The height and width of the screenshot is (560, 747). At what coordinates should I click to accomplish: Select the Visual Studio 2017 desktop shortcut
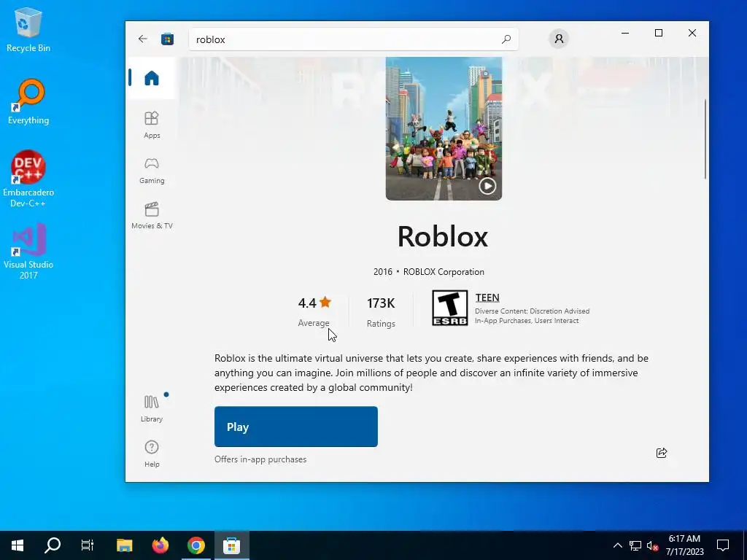28,251
